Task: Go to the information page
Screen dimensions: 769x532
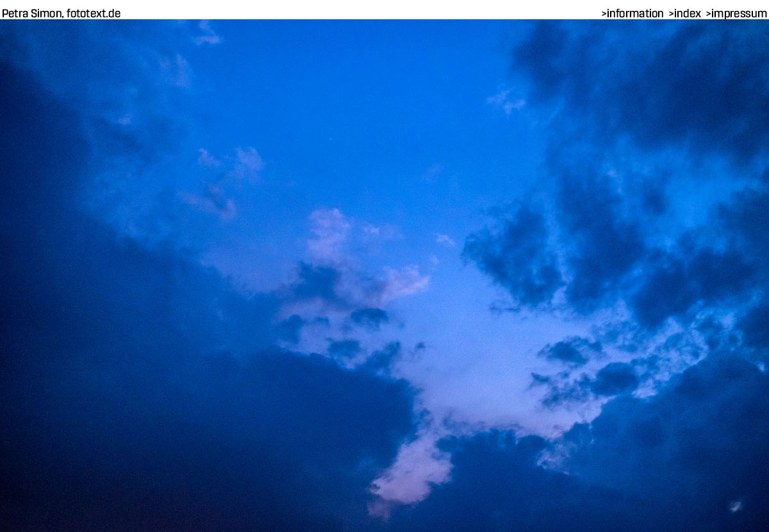Action: 633,13
